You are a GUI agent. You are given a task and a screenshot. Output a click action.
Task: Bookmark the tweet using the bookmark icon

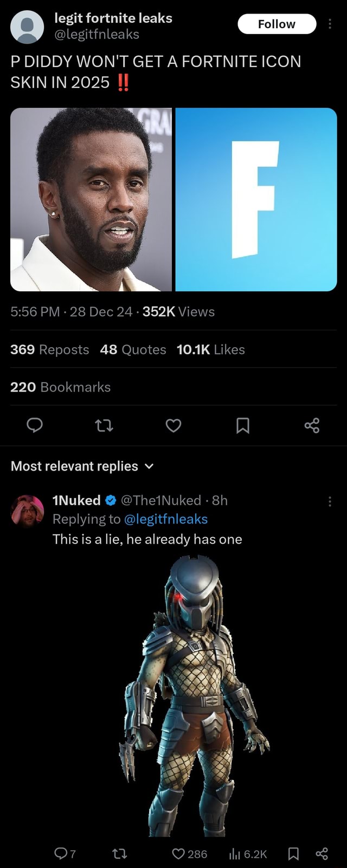243,426
